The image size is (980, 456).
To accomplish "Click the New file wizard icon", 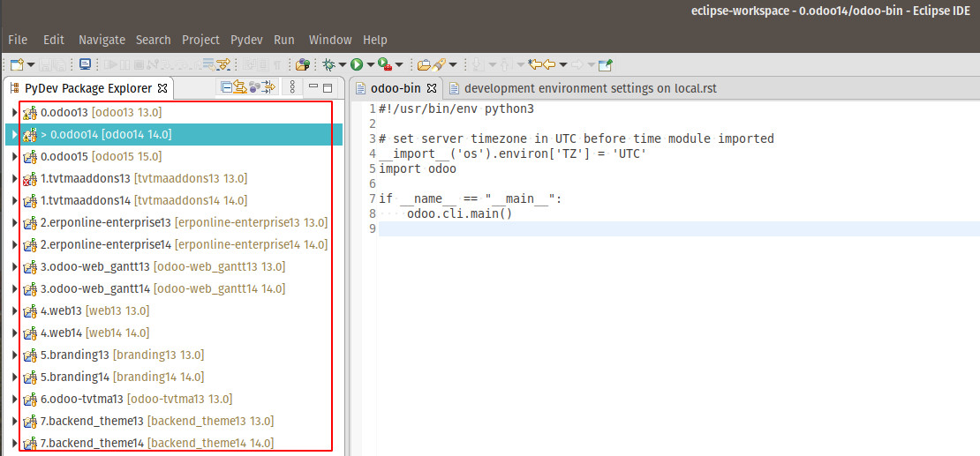I will click(16, 64).
